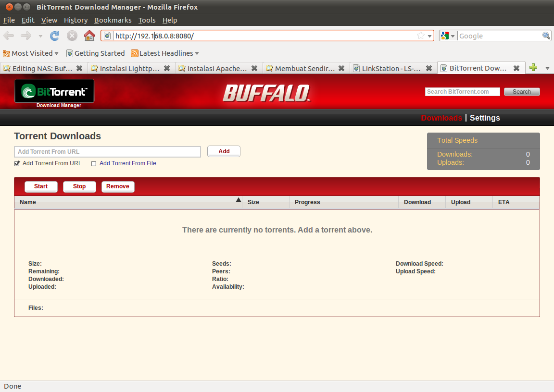This screenshot has height=392, width=554.
Task: Sort by the Download column header
Action: click(422, 202)
